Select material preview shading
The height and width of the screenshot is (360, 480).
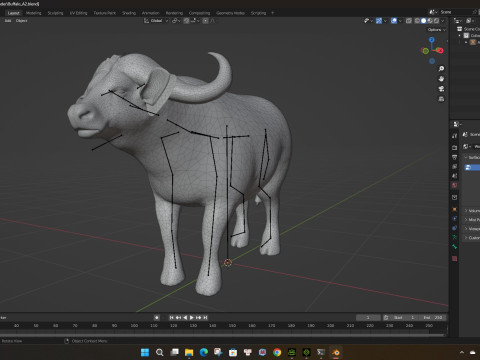(430, 21)
